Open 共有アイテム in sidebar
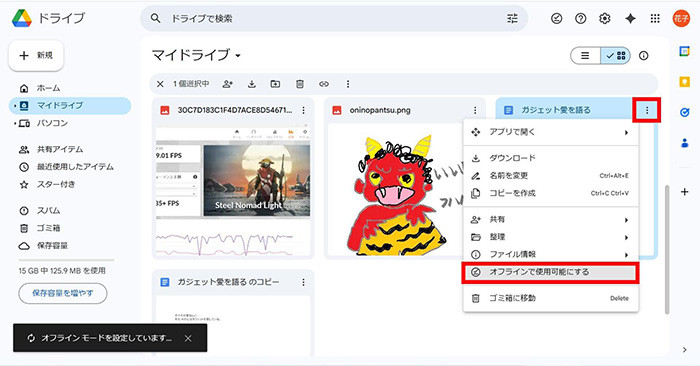Viewport: 700px width, 366px height. 70,150
